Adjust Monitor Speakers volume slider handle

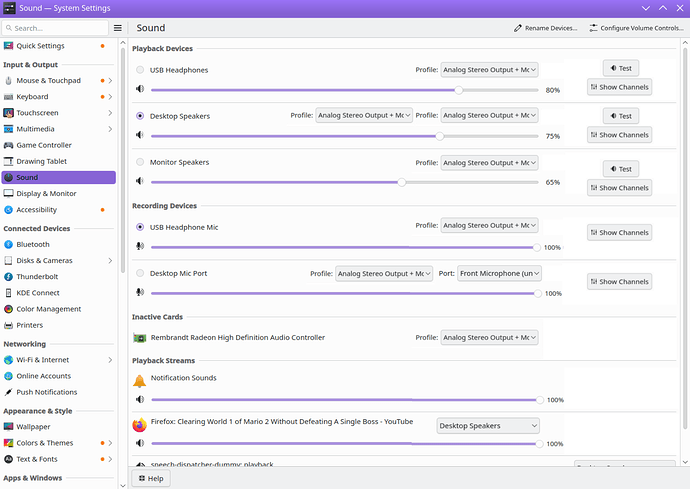[x=401, y=182]
